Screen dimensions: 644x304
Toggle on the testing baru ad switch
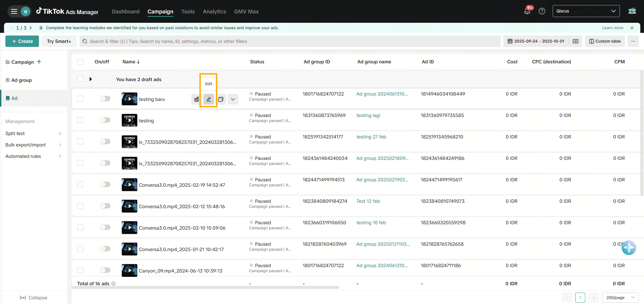coord(105,99)
